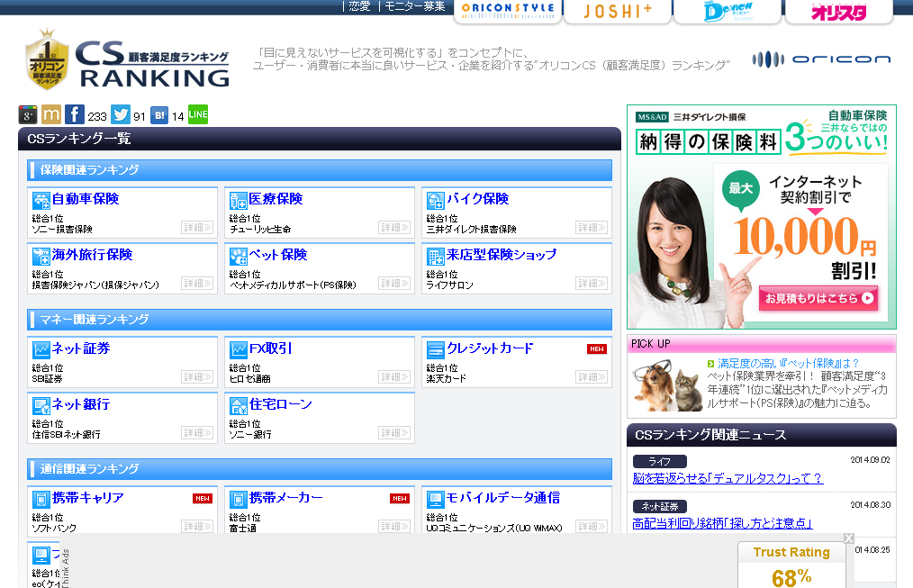This screenshot has height=588, width=913.
Task: Click the Hatena bookmark B! icon
Action: (x=159, y=115)
